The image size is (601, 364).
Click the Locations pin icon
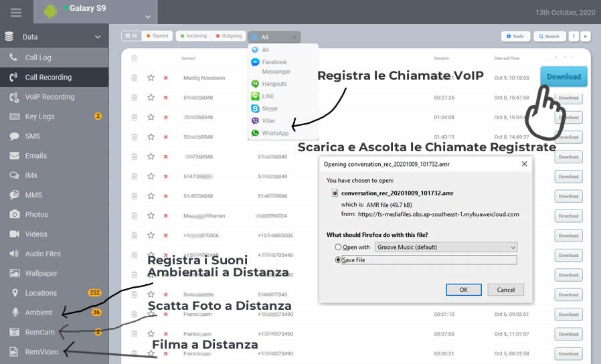15,292
